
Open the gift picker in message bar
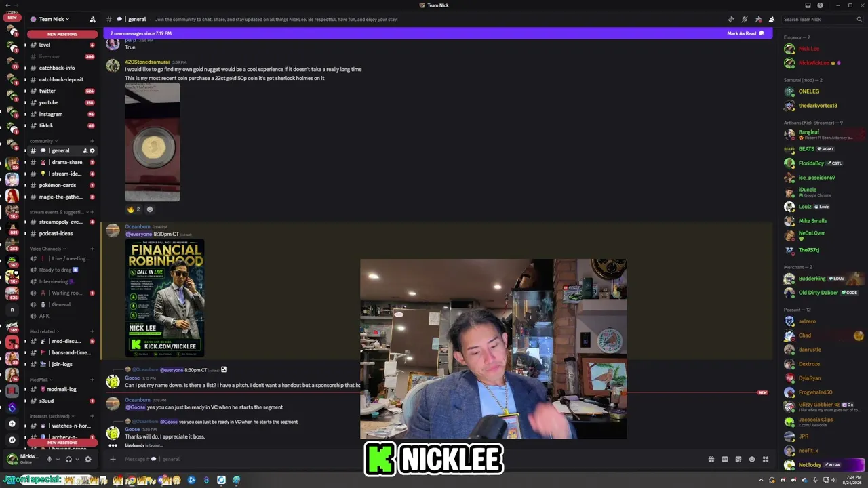(711, 459)
